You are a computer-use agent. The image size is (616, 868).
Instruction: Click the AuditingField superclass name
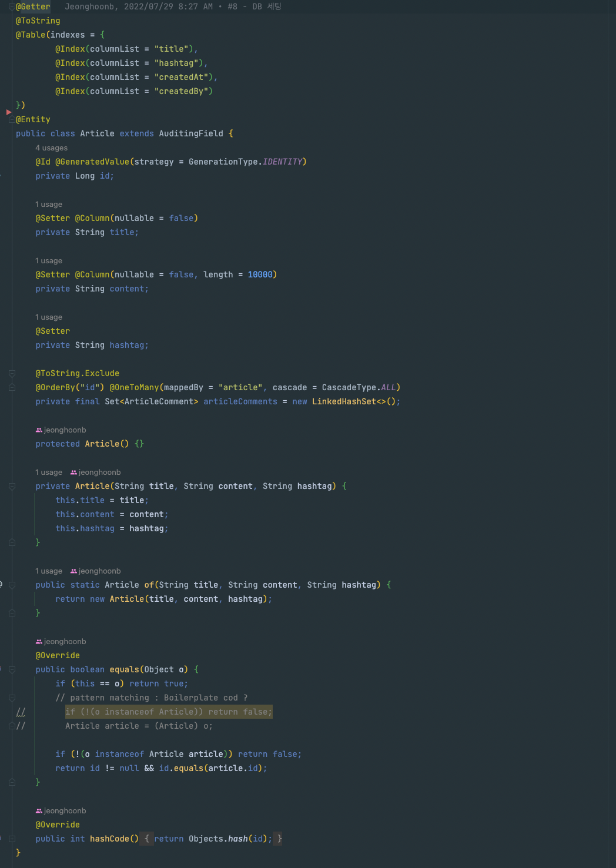[191, 134]
